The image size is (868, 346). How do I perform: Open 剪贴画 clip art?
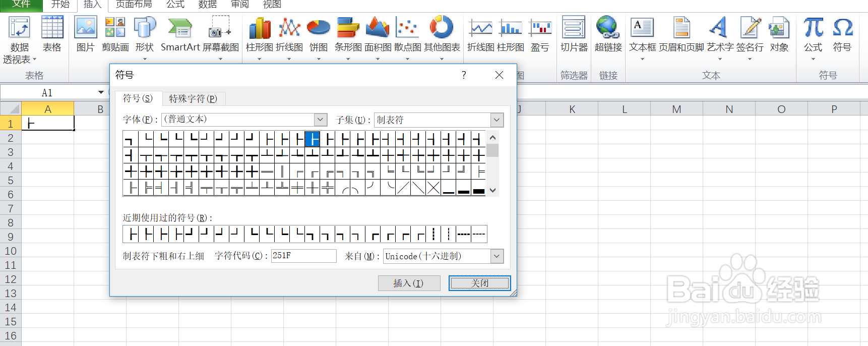tap(115, 34)
